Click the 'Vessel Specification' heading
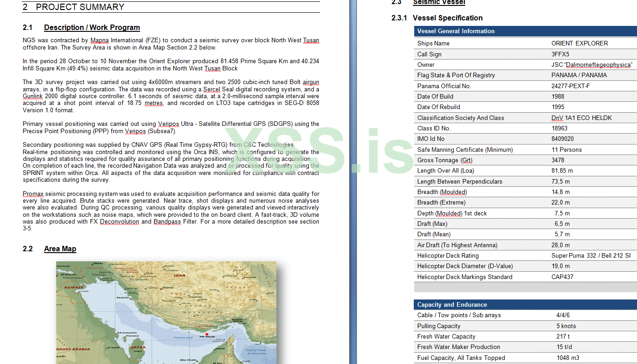637x364 pixels. (447, 18)
